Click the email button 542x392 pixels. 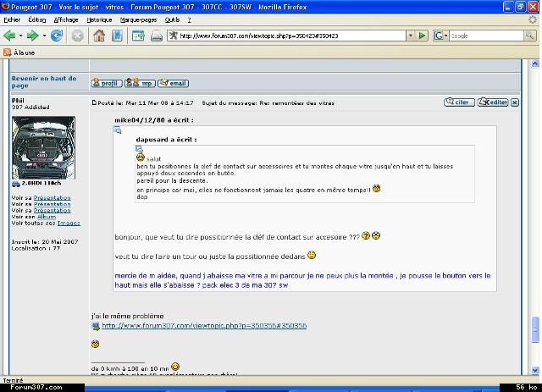(x=173, y=83)
